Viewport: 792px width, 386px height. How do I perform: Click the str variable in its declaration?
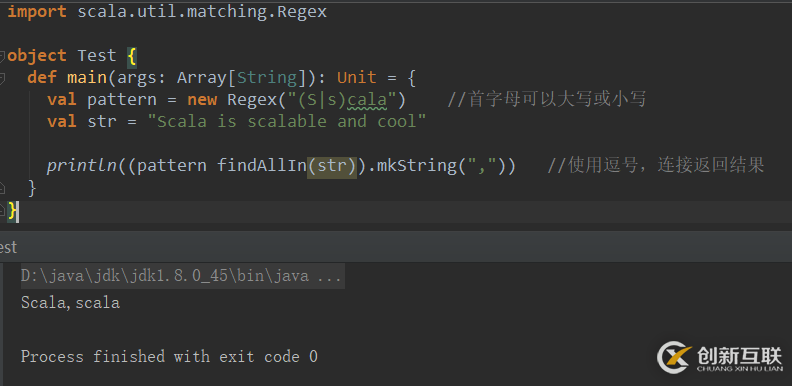102,122
